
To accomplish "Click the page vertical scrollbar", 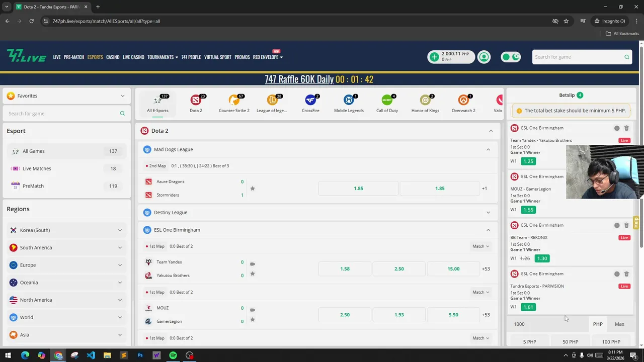I will pyautogui.click(x=641, y=146).
